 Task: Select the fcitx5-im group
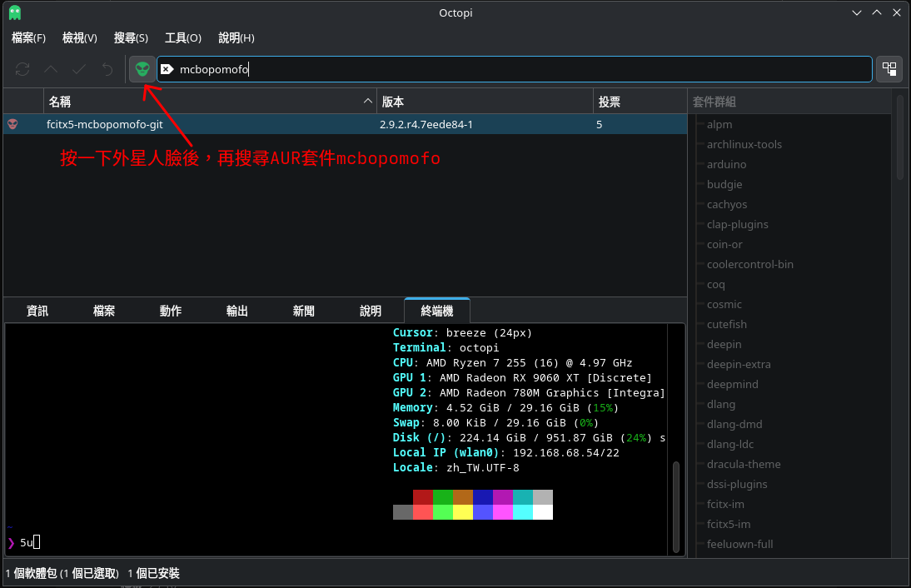[729, 524]
